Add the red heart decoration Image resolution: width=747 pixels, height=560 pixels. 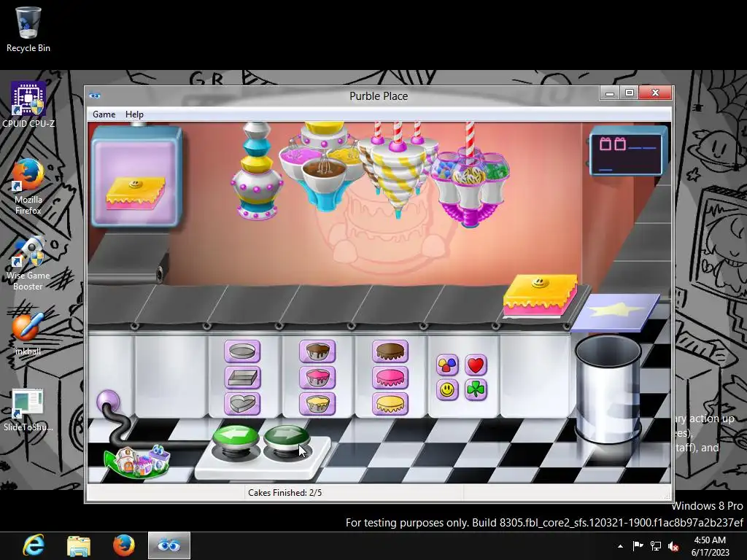(476, 365)
